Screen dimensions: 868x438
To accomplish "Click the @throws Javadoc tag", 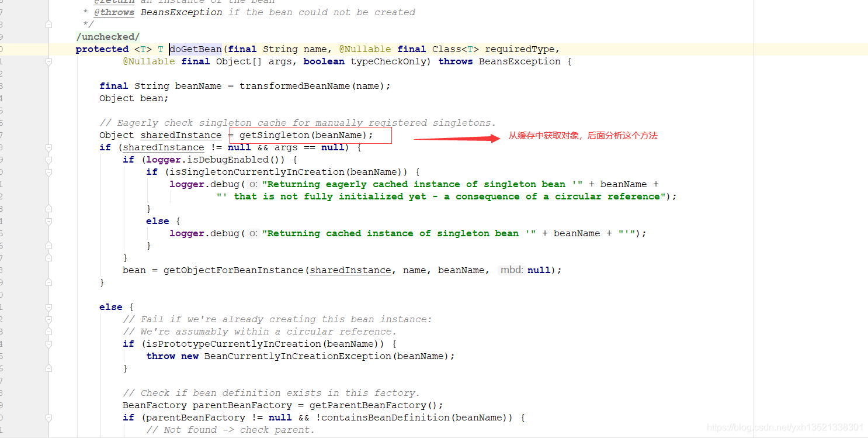I will [114, 12].
